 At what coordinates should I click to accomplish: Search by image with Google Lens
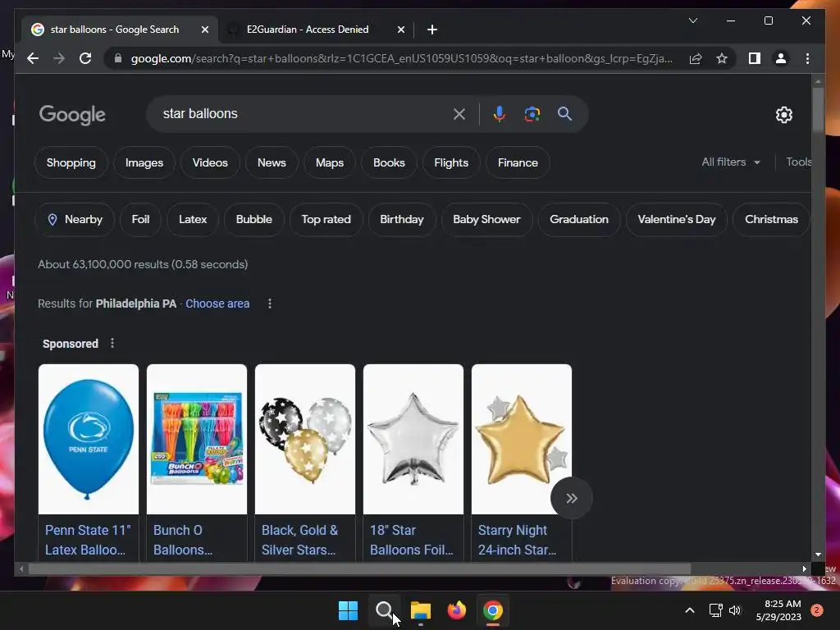pyautogui.click(x=532, y=114)
